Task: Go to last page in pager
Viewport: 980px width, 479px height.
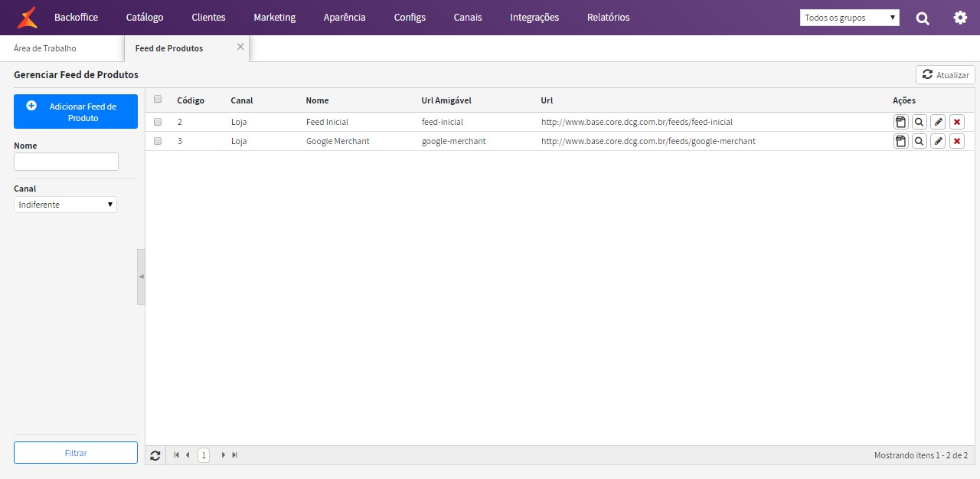Action: pyautogui.click(x=234, y=455)
